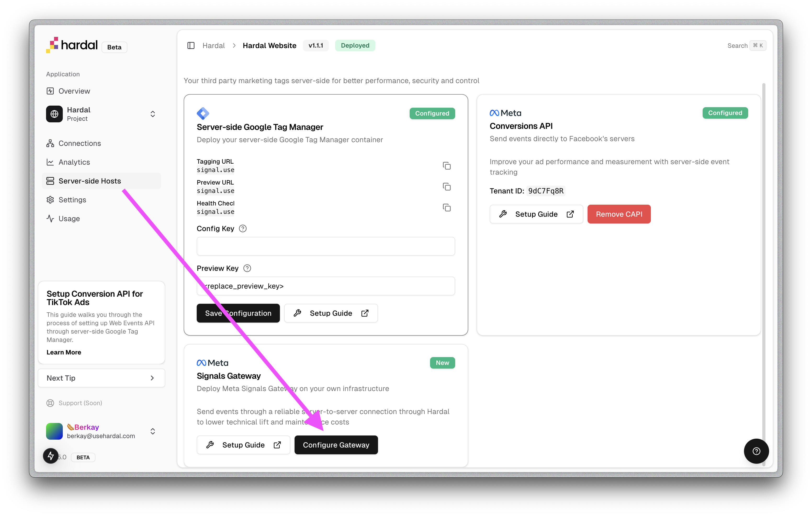Click berkay@usehardal.com email text
The height and width of the screenshot is (516, 812).
click(x=101, y=436)
